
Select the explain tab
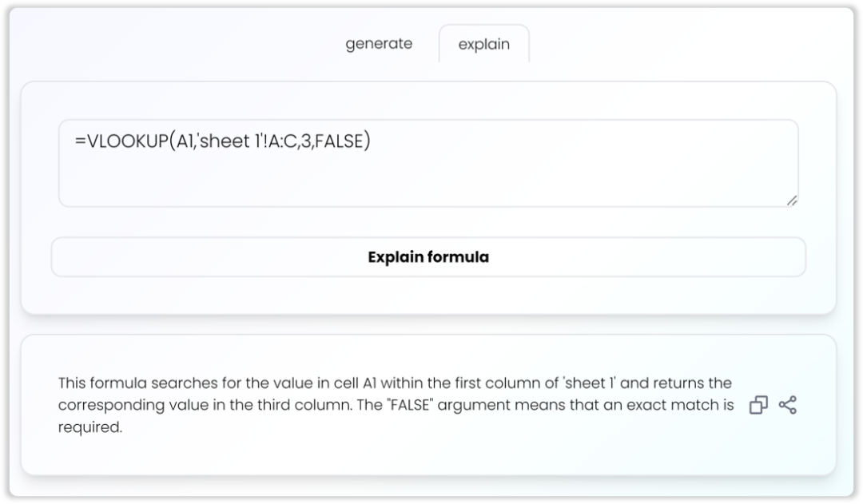[x=483, y=44]
